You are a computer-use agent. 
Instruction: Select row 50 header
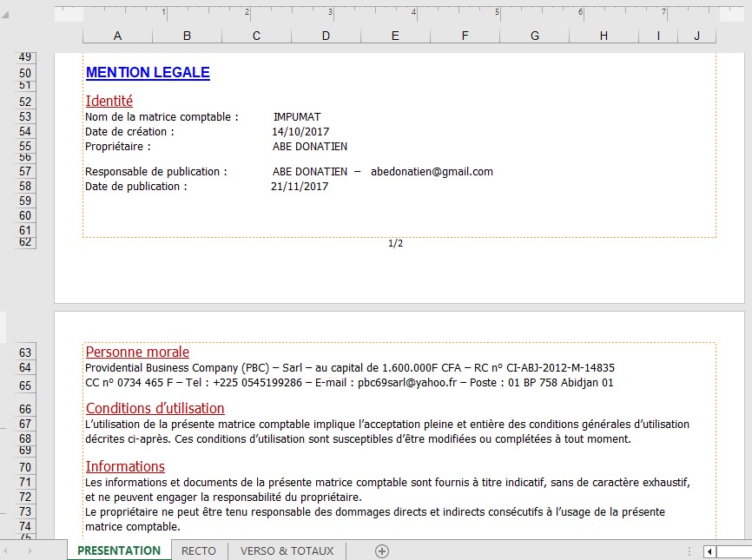pos(25,73)
